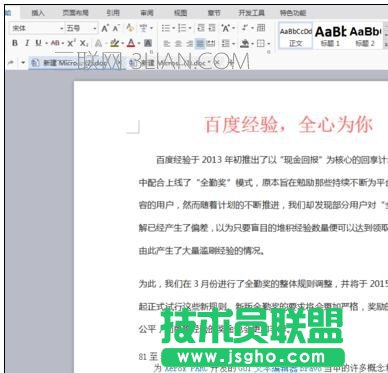Expand the quick access toolbar dropdown arrow
388x373 pixels.
[23, 63]
